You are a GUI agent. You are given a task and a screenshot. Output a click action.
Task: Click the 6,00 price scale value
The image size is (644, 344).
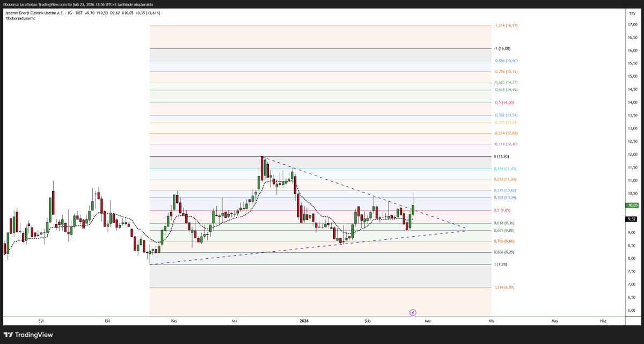632,310
